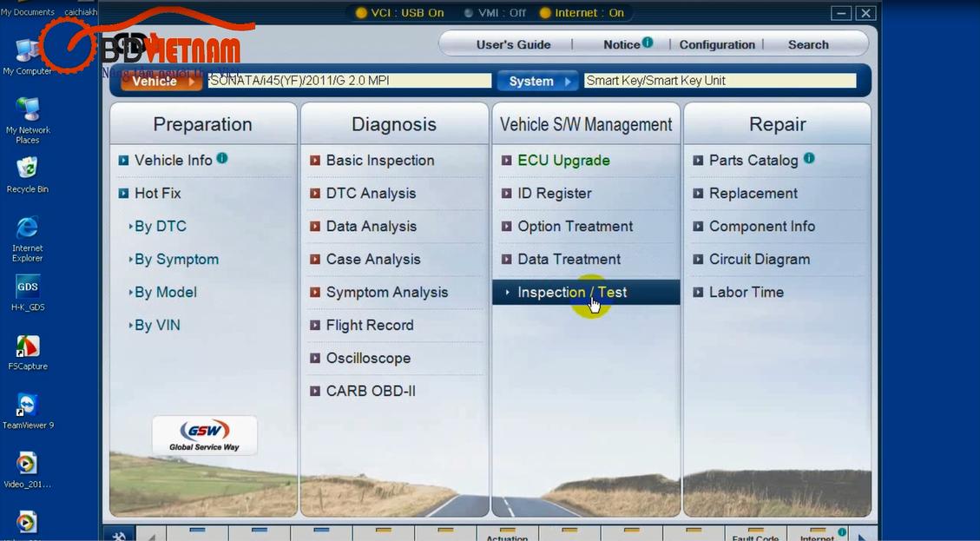Select Labor Time

tap(747, 292)
